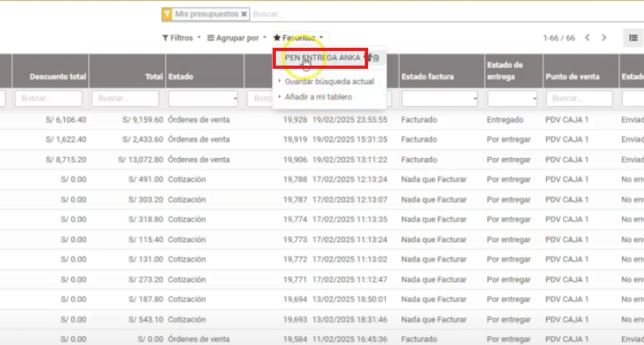Open the Filtros dropdown
Image resolution: width=644 pixels, height=345 pixels.
[181, 38]
